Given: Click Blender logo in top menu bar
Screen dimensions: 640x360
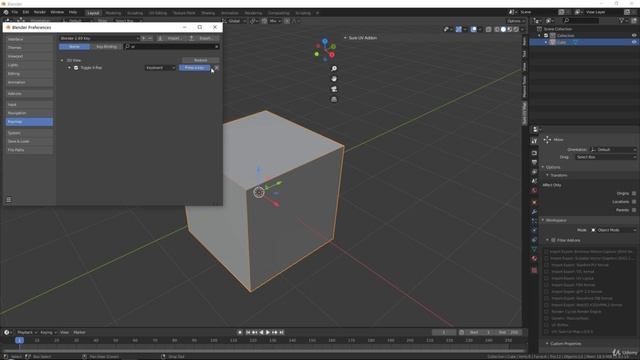Looking at the screenshot, I should 6,12.
